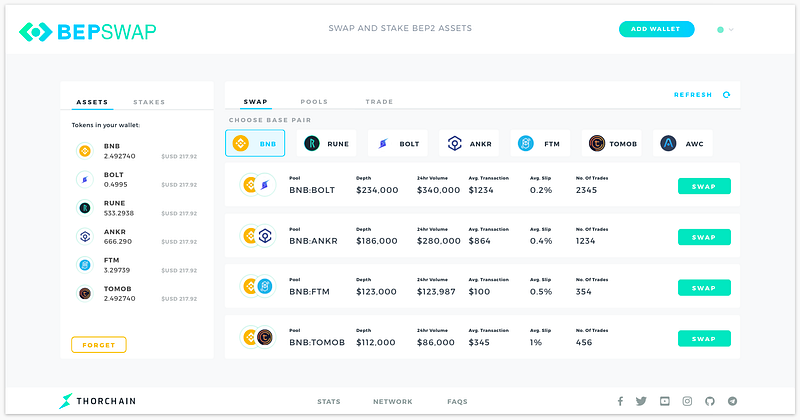Viewport: 800px width, 420px height.
Task: Click the green wallet status dot
Action: (720, 30)
